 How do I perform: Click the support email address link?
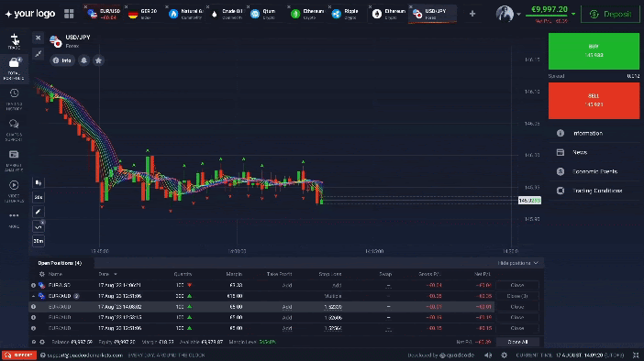coord(84,356)
